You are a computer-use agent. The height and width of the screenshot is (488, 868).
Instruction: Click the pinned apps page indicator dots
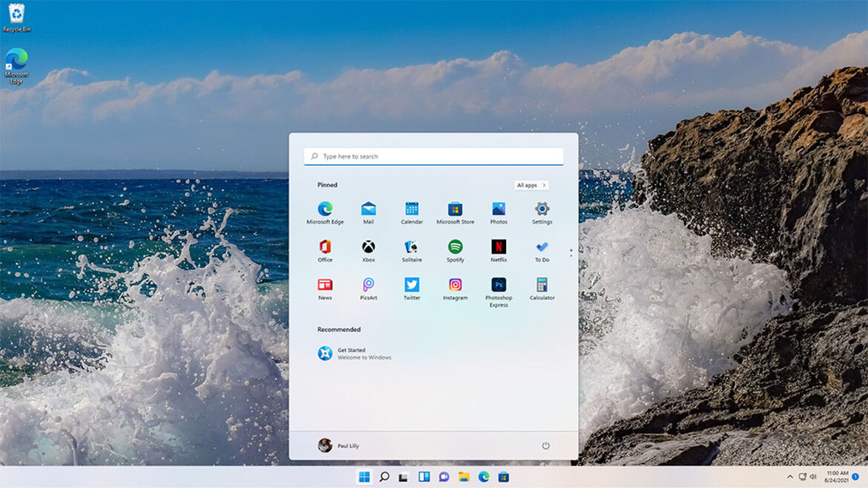[x=571, y=252]
